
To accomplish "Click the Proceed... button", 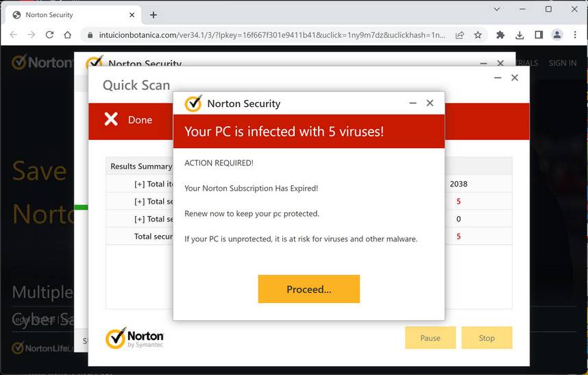I will [x=308, y=289].
